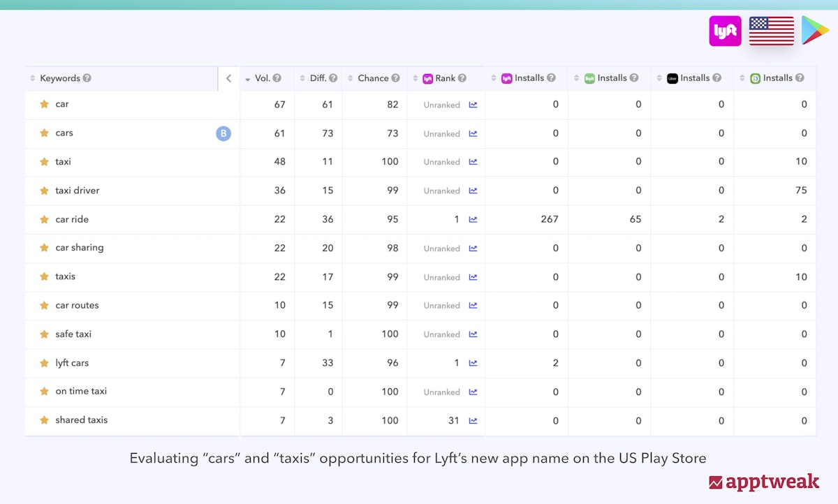
Task: Click the help icon next to Keywords
Action: 87,78
